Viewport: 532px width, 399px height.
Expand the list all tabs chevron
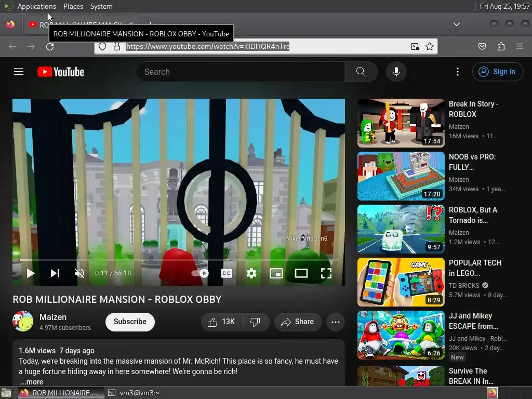click(457, 24)
